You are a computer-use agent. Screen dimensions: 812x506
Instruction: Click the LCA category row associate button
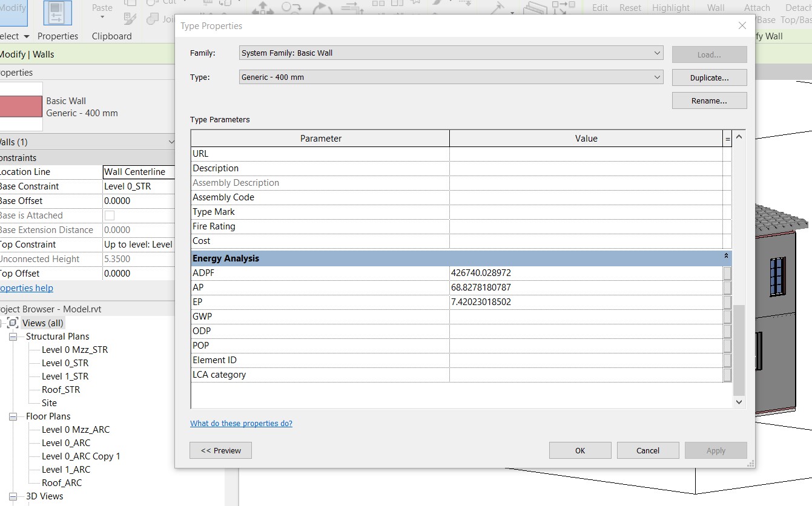click(727, 375)
